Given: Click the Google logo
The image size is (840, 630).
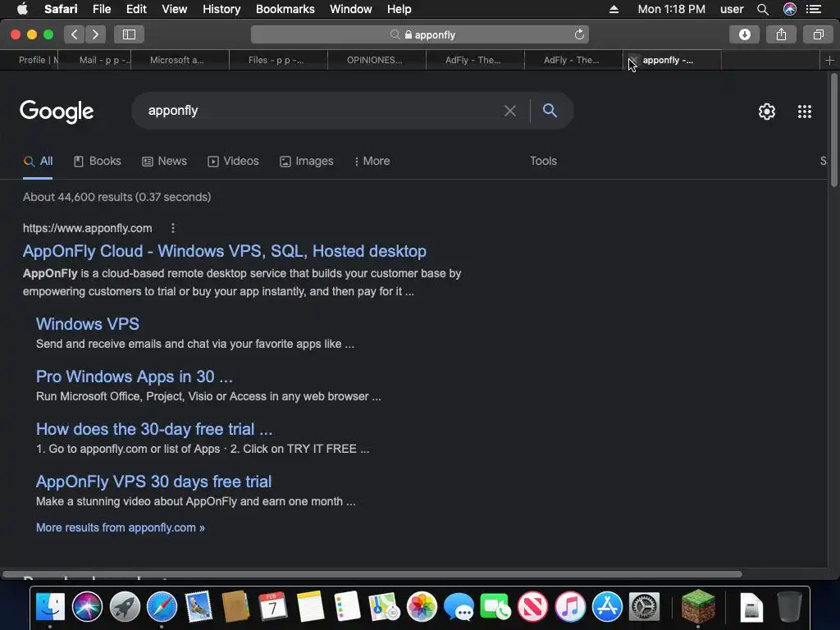Looking at the screenshot, I should click(x=57, y=112).
